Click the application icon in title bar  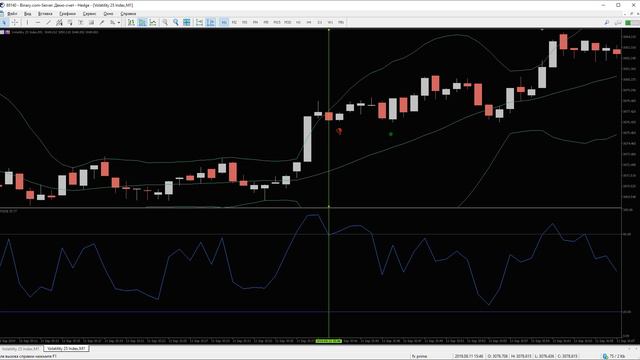click(x=2, y=5)
